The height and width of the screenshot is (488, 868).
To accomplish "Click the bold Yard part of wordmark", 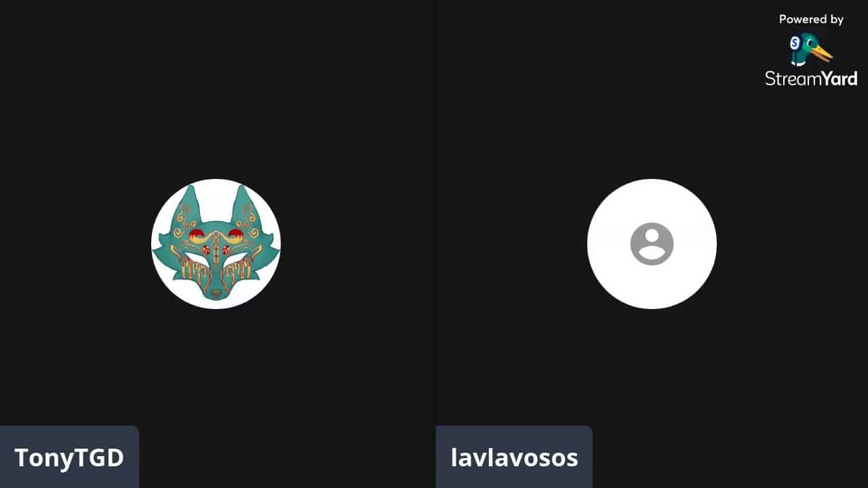I will [835, 78].
